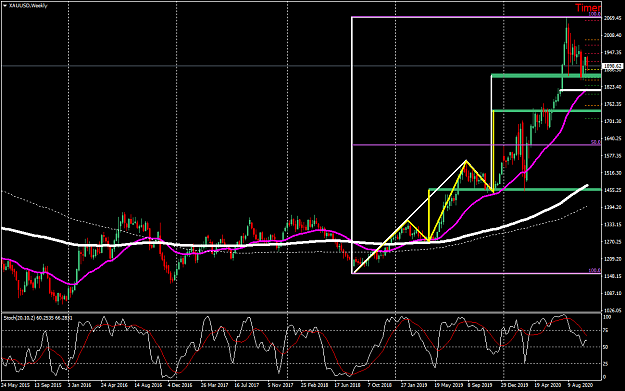Click the Stoch(20,10,2) indicator label

click(19, 318)
